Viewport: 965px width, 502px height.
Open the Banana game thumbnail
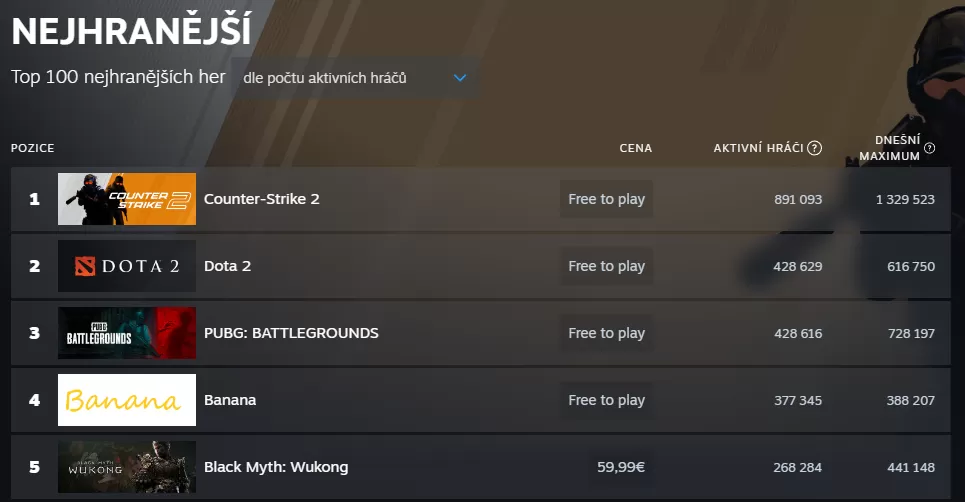[127, 400]
